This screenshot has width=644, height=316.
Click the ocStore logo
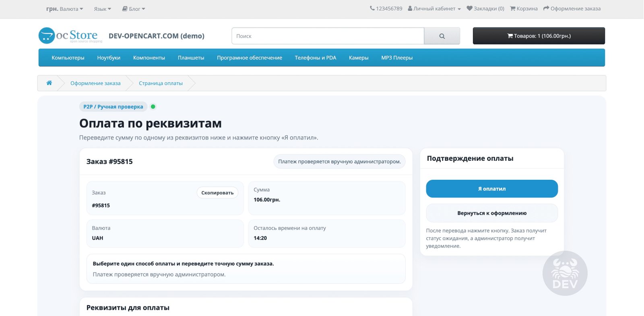(x=70, y=35)
